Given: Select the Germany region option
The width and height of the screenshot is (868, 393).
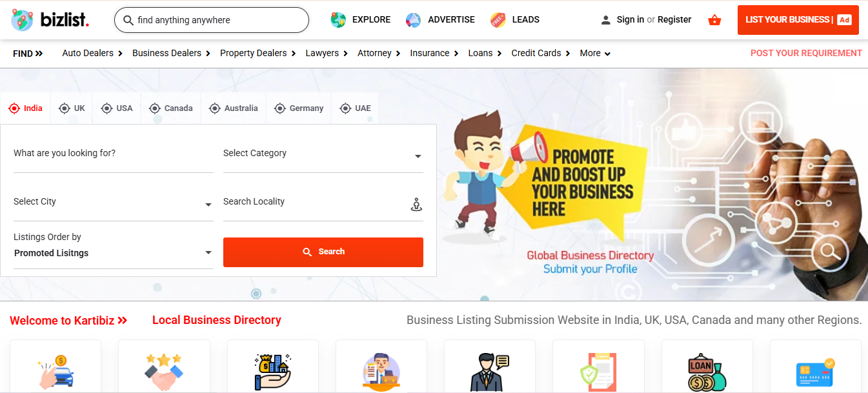Looking at the screenshot, I should coord(299,108).
